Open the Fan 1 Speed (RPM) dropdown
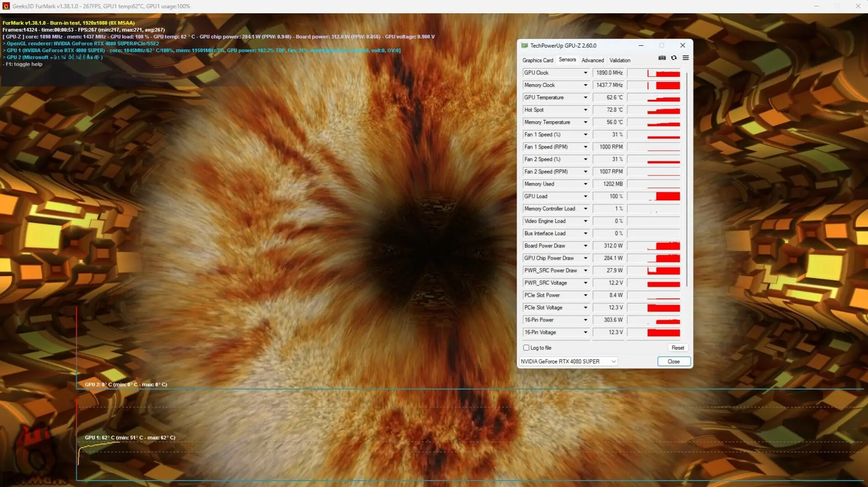Screen dimensions: 868x487 click(585, 147)
